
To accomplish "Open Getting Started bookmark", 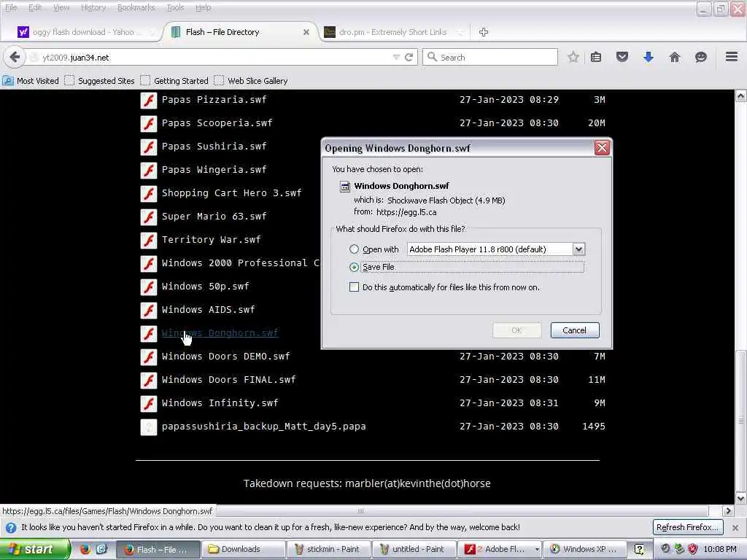I will coord(175,80).
